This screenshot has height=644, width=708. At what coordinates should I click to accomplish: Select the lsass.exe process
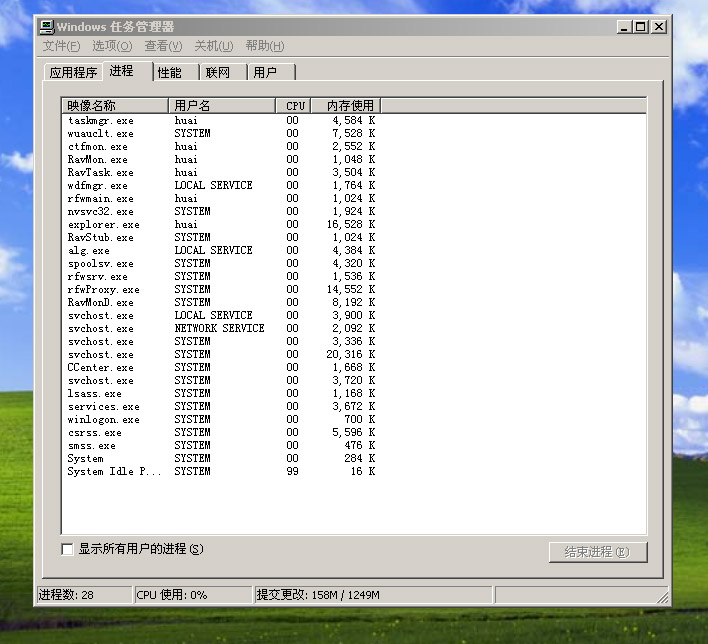pos(221,394)
